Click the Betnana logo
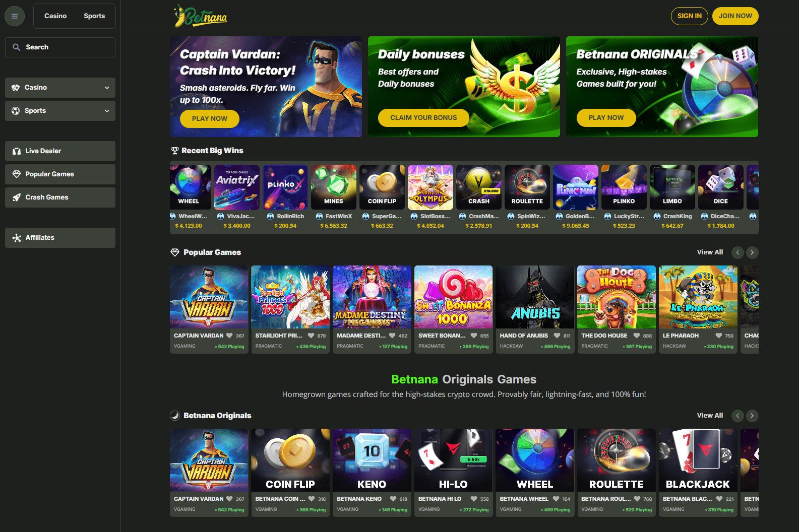Screen dimensions: 799x532 pyautogui.click(x=201, y=16)
